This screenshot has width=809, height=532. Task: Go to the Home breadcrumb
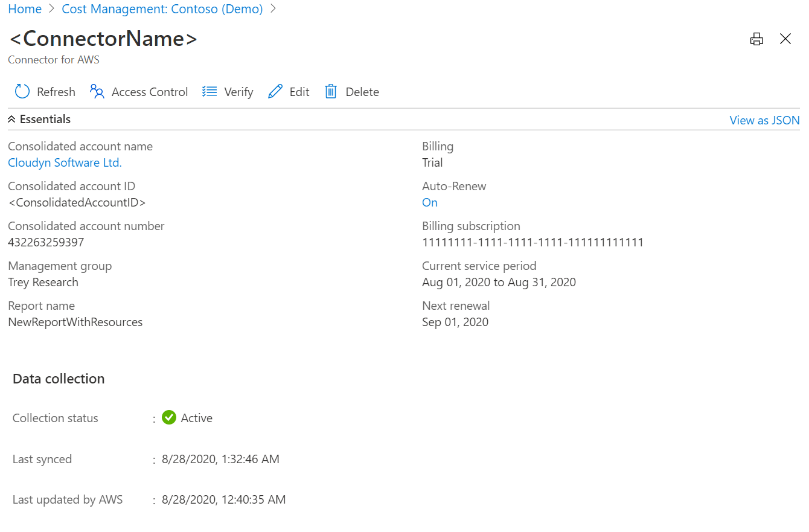(x=25, y=9)
